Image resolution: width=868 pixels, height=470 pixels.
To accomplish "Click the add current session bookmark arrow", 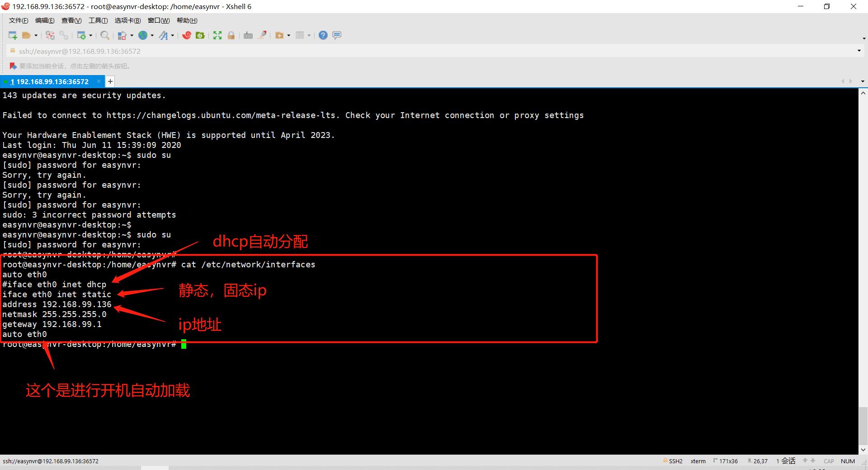I will [13, 66].
